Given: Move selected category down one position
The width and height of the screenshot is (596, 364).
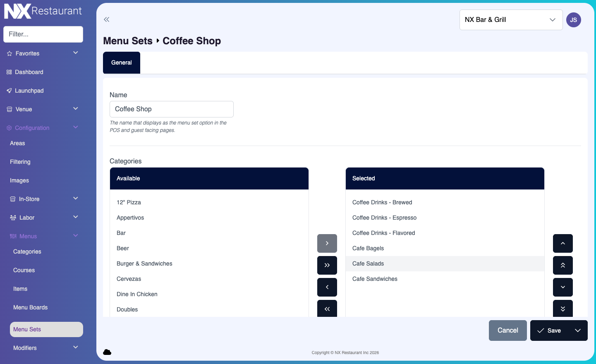Looking at the screenshot, I should [x=562, y=287].
